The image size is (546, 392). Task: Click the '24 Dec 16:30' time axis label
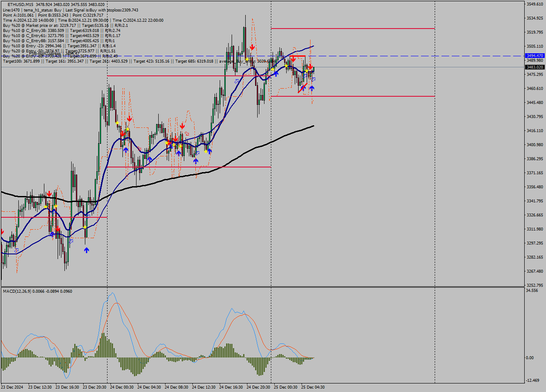(231, 387)
